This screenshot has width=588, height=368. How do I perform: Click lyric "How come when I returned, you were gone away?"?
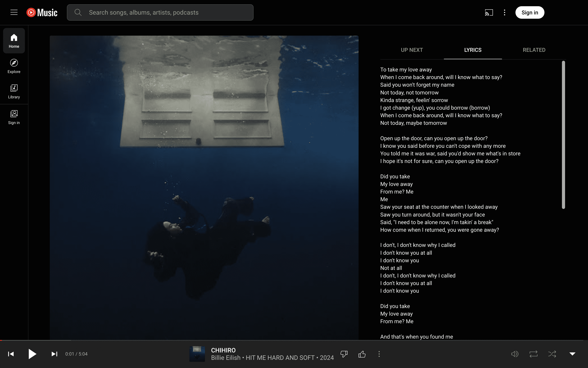pyautogui.click(x=440, y=230)
